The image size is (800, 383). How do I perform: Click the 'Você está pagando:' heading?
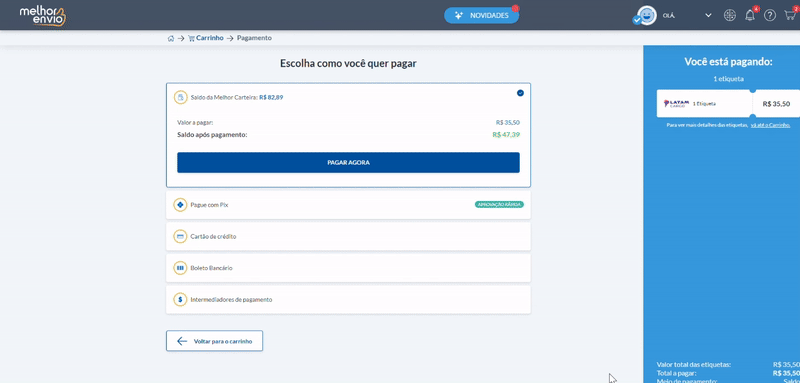729,62
